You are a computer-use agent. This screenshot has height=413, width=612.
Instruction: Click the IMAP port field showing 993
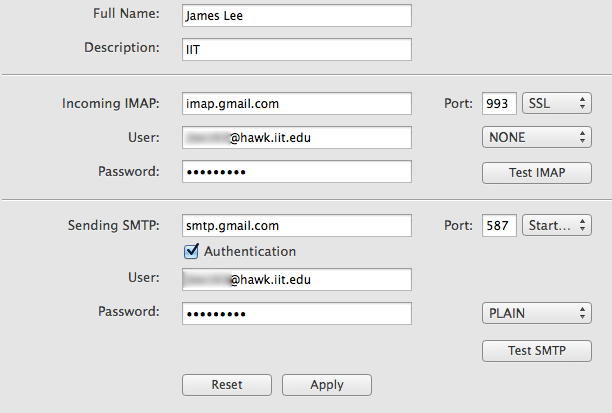pos(499,103)
